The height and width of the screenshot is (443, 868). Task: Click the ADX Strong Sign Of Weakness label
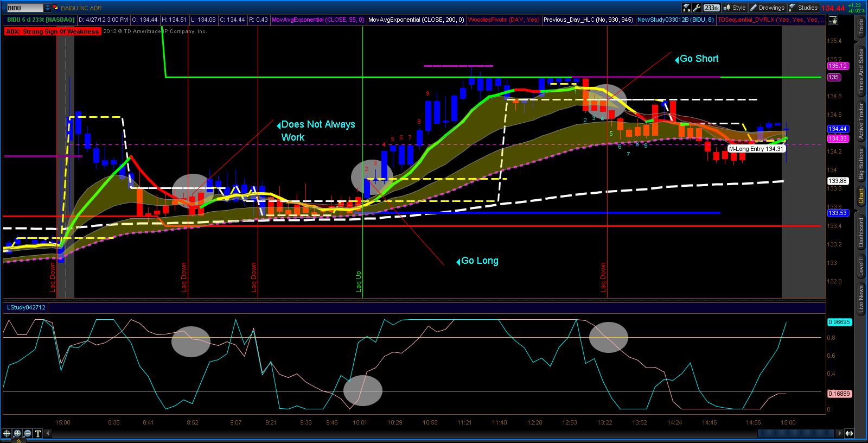point(53,31)
